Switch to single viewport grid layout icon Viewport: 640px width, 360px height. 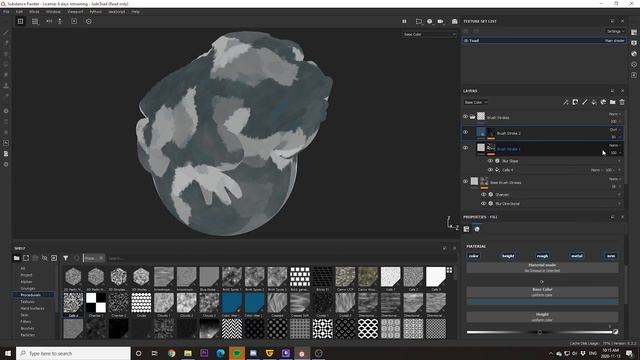20,21
